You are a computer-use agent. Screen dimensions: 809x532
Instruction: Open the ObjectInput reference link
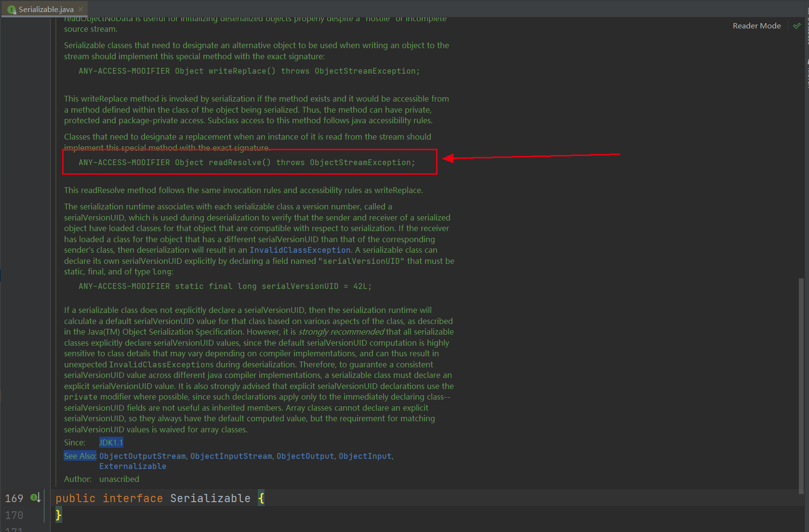[x=365, y=456]
